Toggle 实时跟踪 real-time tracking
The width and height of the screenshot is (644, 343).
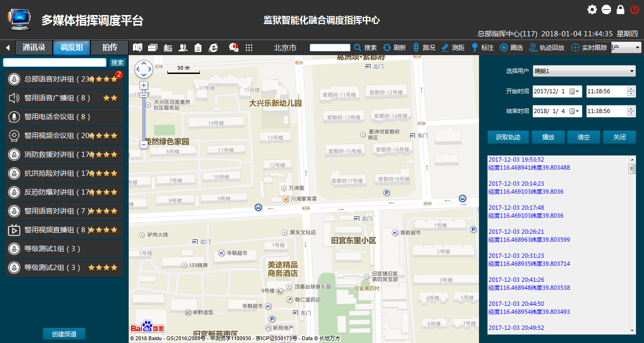[x=589, y=48]
